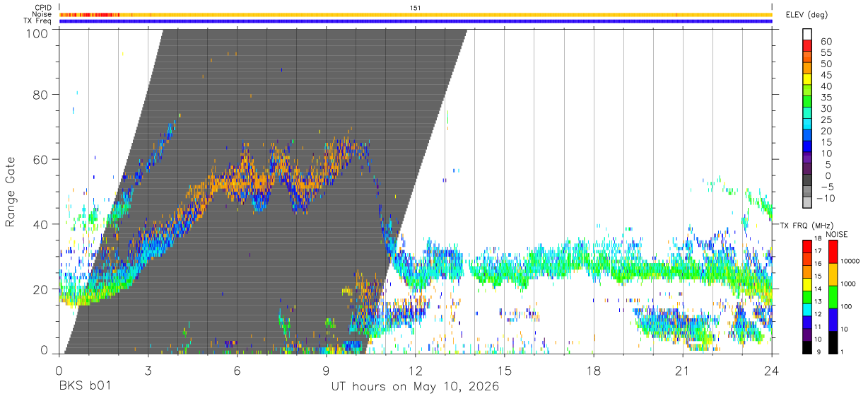
Task: Click the yellow-orange noise strip above the plot
Action: (x=416, y=14)
